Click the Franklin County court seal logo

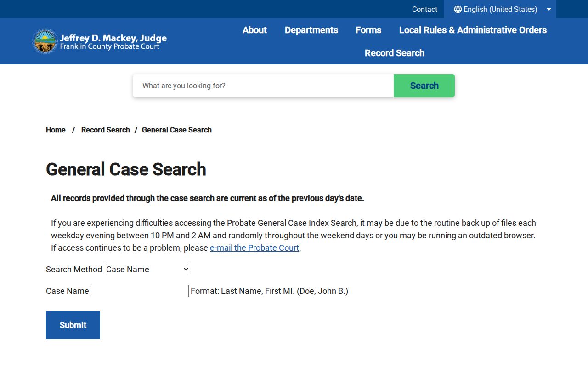click(45, 41)
